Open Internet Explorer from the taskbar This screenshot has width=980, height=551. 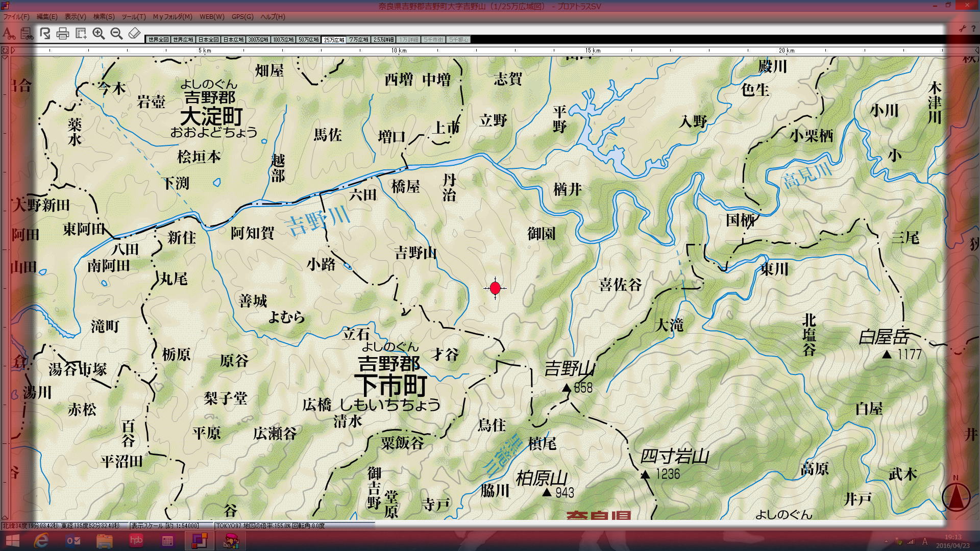pos(41,541)
